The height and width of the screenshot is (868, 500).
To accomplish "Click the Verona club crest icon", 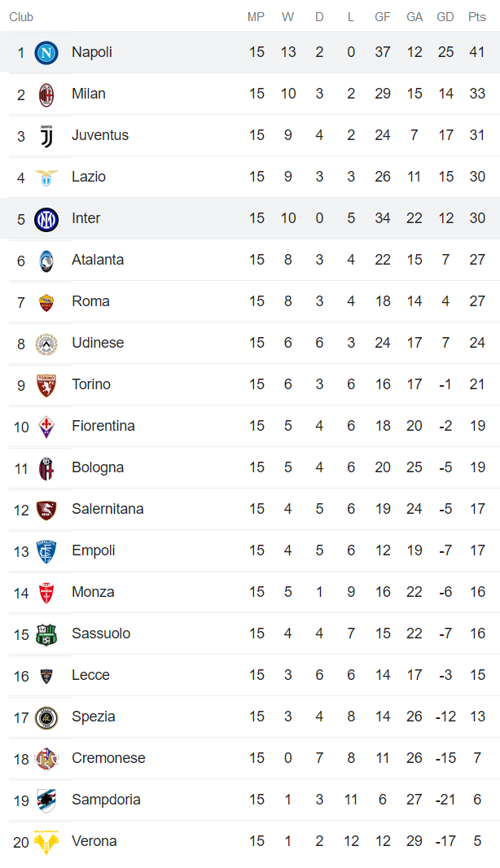I will coord(46,842).
